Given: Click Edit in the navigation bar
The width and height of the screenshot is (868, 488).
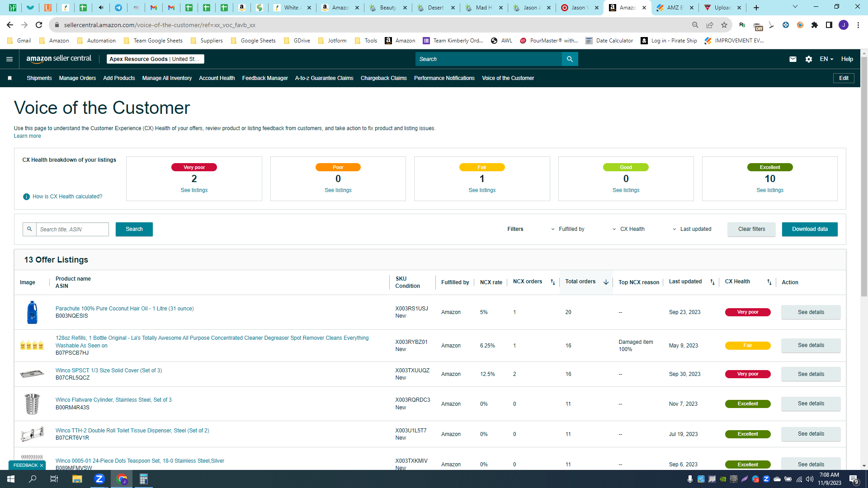Looking at the screenshot, I should coord(844,78).
